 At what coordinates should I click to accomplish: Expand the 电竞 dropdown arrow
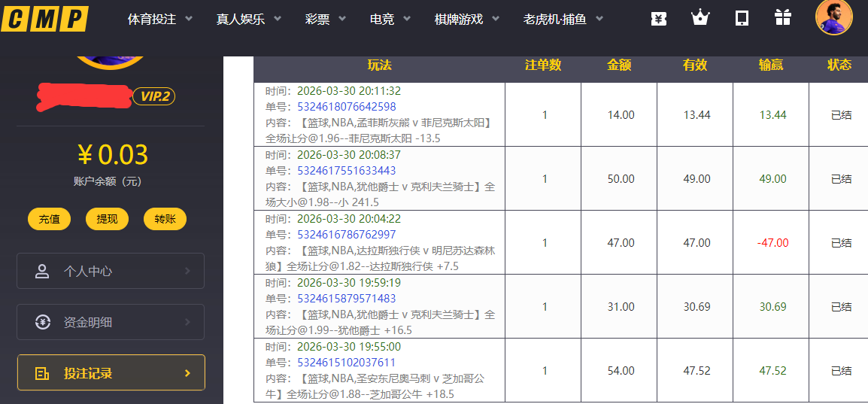click(x=407, y=19)
